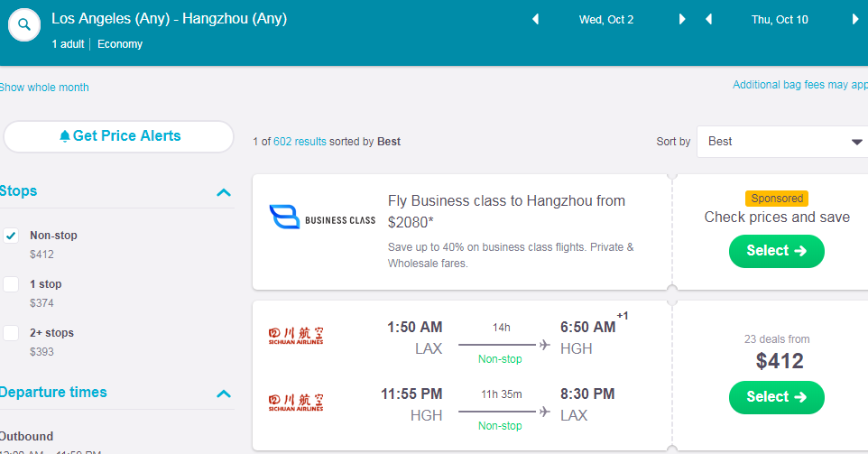Enable the 1 stop filter

point(11,284)
